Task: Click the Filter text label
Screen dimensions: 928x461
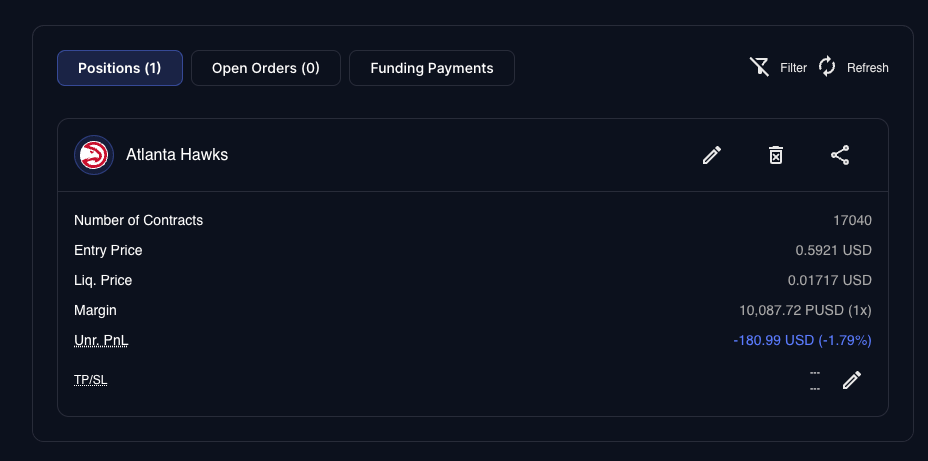Action: click(x=794, y=68)
